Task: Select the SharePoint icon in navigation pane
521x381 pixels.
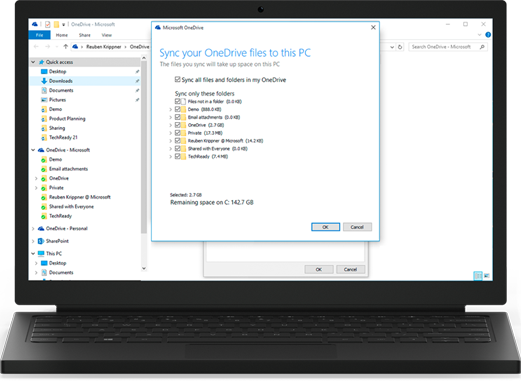Action: [x=41, y=241]
